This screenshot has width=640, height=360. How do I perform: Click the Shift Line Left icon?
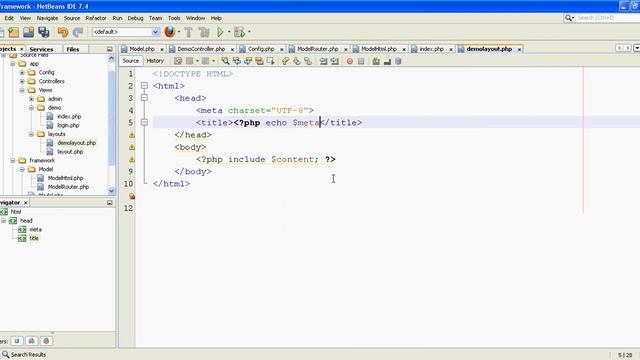tap(323, 61)
